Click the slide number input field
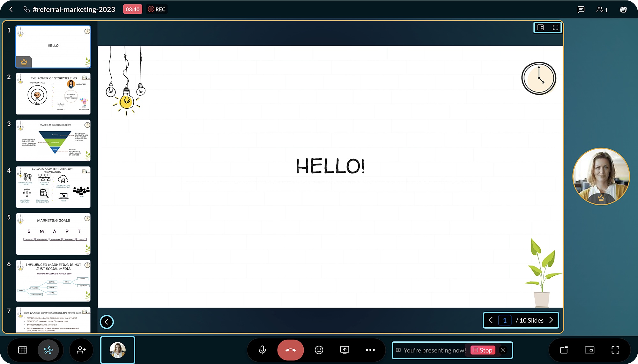The image size is (638, 364). [x=505, y=320]
